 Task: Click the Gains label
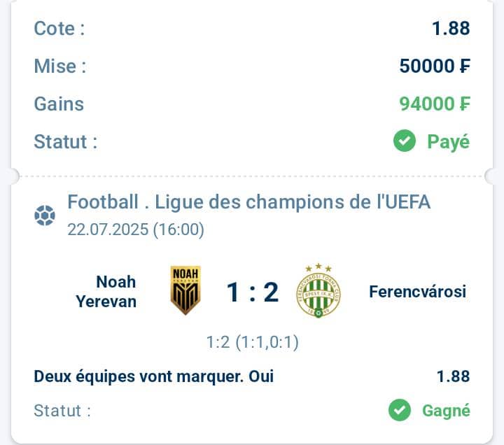pos(59,104)
